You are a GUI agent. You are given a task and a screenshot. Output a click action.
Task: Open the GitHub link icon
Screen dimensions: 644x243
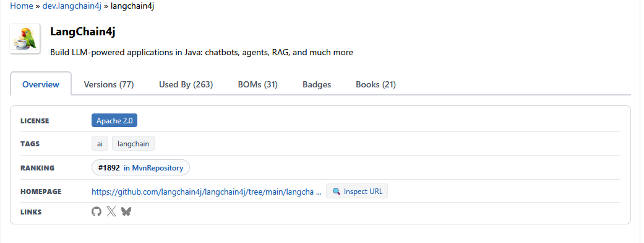pyautogui.click(x=97, y=212)
